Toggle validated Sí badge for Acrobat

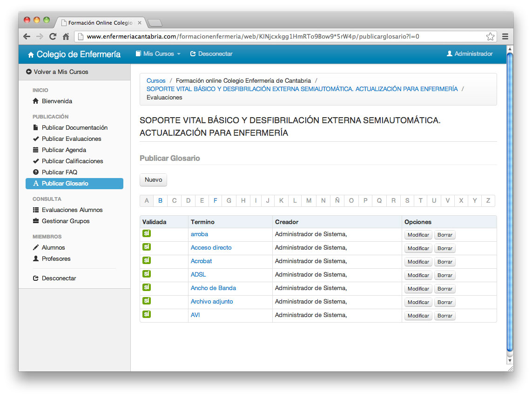(147, 261)
